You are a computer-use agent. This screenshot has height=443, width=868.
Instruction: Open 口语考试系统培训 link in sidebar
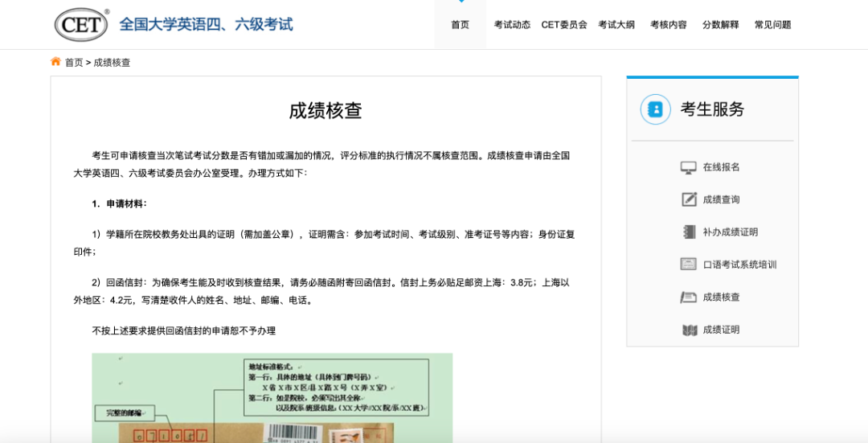click(740, 265)
